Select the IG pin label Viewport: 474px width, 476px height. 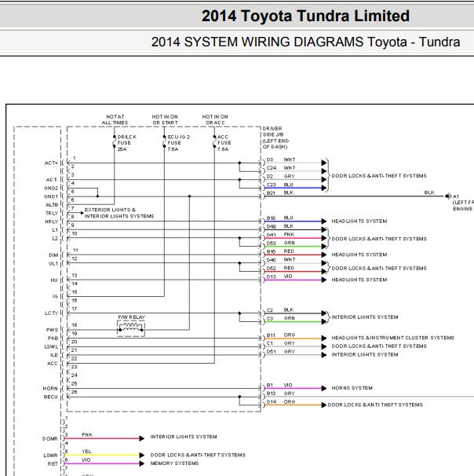click(x=55, y=296)
